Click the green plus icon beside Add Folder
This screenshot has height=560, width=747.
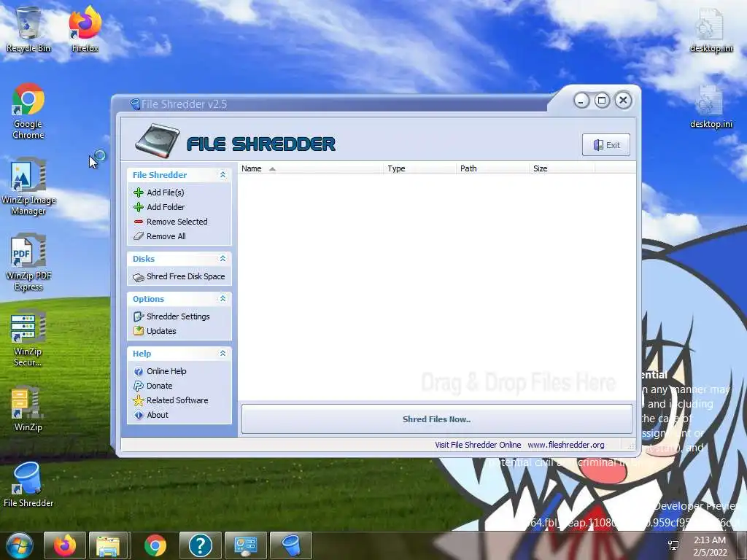[138, 207]
